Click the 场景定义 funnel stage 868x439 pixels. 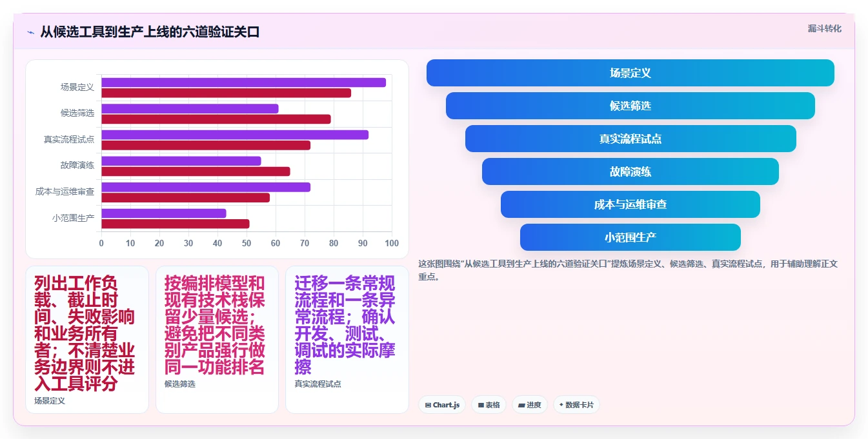click(x=631, y=73)
